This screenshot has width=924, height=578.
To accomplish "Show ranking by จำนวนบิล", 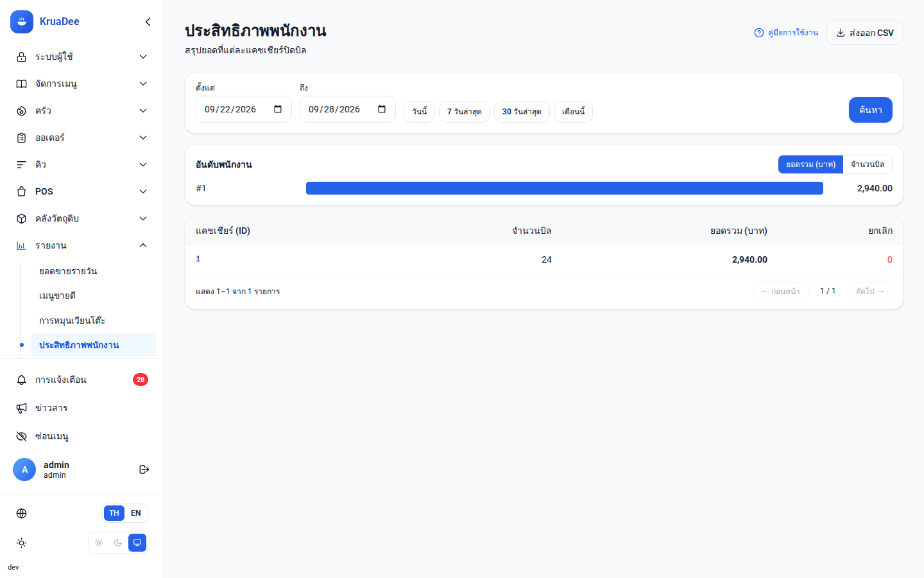I will 868,164.
